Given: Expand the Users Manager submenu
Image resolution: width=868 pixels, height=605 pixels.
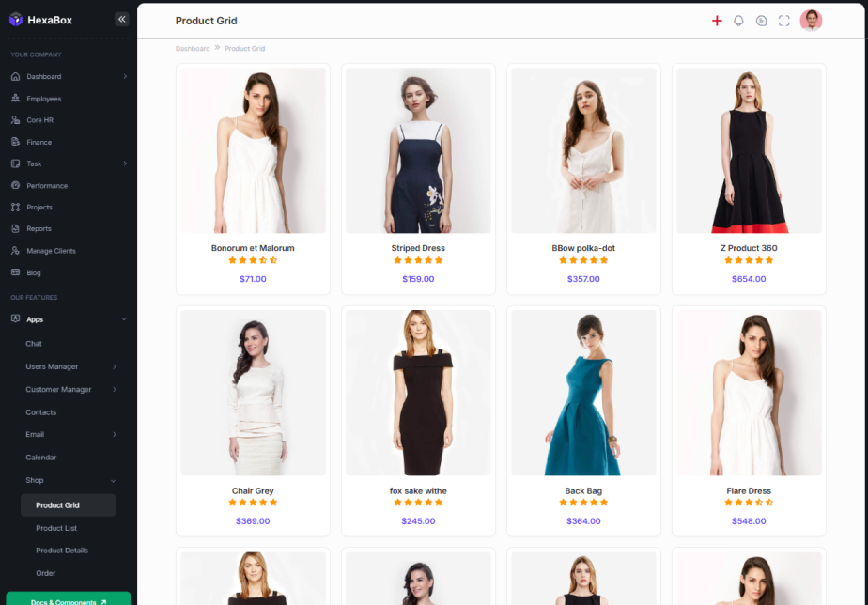Looking at the screenshot, I should 115,366.
